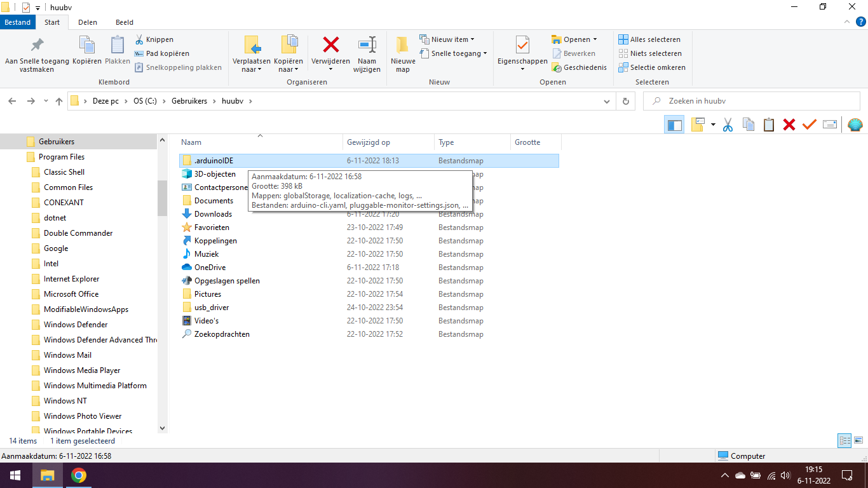Image resolution: width=868 pixels, height=488 pixels.
Task: Switch to the Delen tab
Action: [88, 22]
